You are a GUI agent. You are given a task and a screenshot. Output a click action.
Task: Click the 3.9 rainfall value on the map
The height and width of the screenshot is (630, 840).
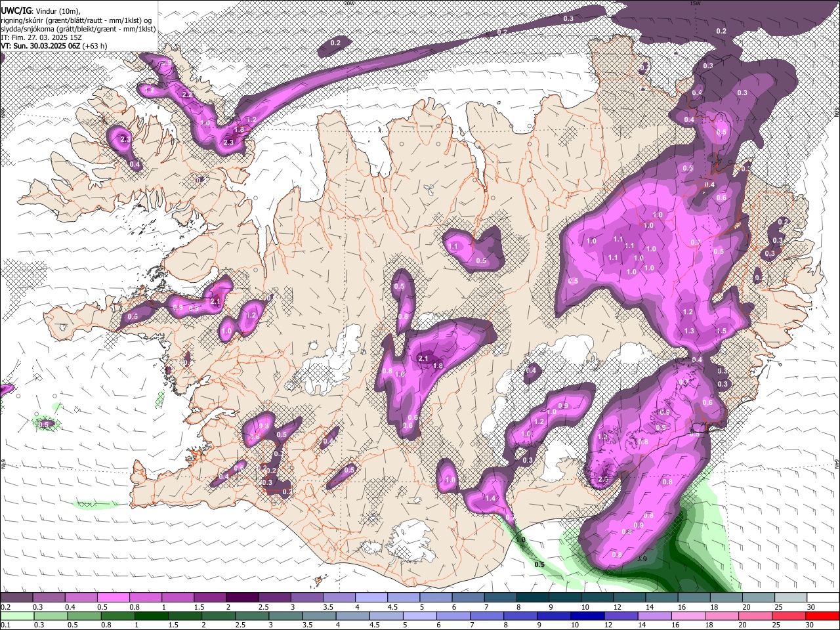643,558
